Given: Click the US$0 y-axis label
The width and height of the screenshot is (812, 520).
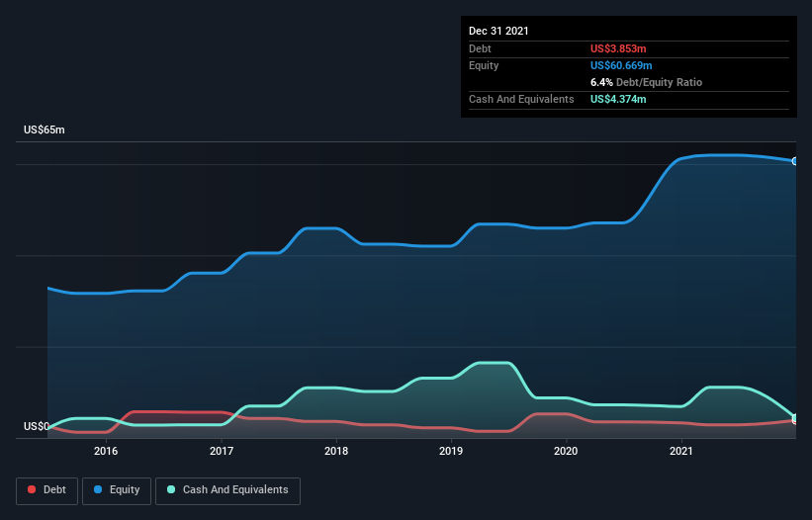Looking at the screenshot, I should click(37, 426).
